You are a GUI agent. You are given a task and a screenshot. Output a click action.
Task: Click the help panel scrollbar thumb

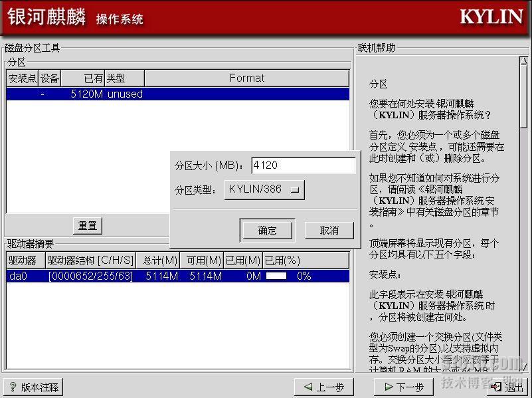tap(524, 97)
